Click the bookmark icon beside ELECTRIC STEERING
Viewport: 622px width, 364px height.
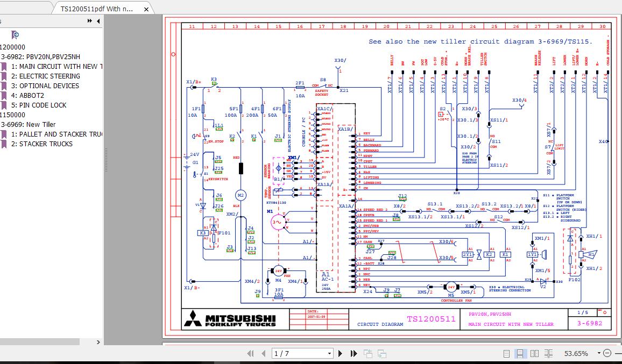tap(4, 76)
